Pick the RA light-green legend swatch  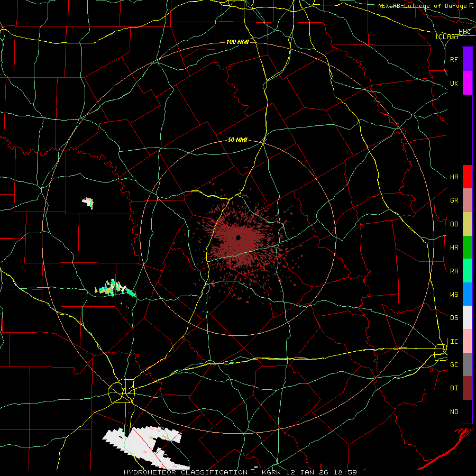[x=467, y=271]
